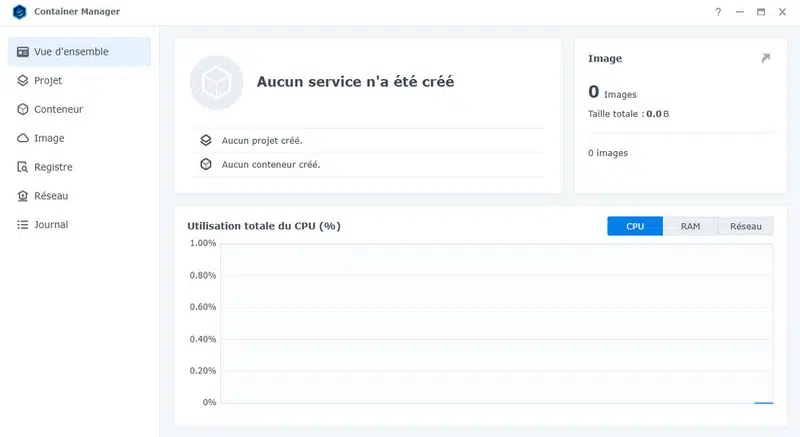This screenshot has width=800, height=437.
Task: Open Image panel via arrow icon
Action: [x=765, y=59]
